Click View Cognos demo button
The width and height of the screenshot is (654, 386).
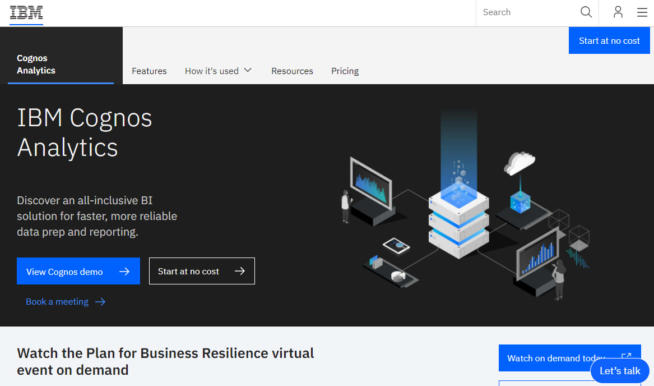tap(78, 271)
